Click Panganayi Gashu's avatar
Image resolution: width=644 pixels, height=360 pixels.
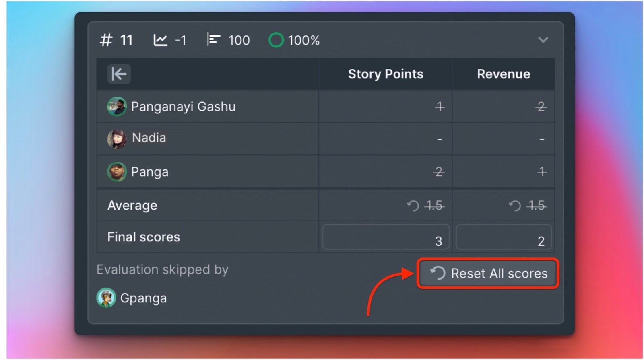[x=117, y=107]
